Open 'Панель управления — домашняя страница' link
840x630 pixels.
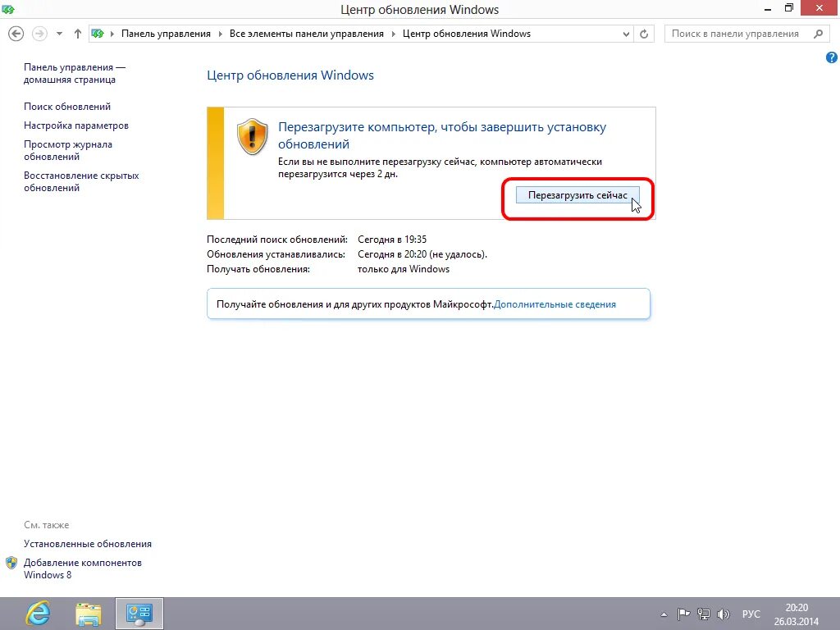[x=75, y=73]
